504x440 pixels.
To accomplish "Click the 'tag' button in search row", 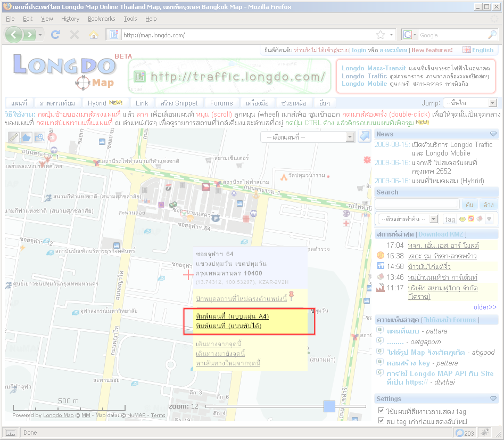I will coord(450,219).
